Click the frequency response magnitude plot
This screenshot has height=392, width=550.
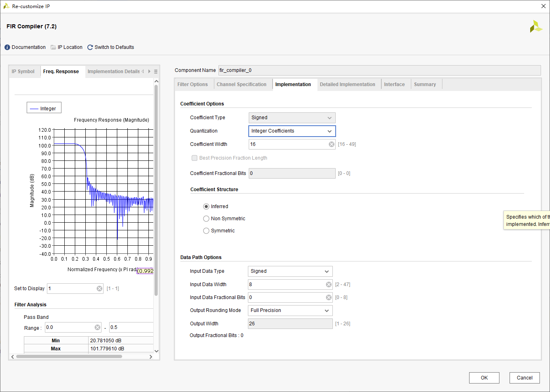103,192
